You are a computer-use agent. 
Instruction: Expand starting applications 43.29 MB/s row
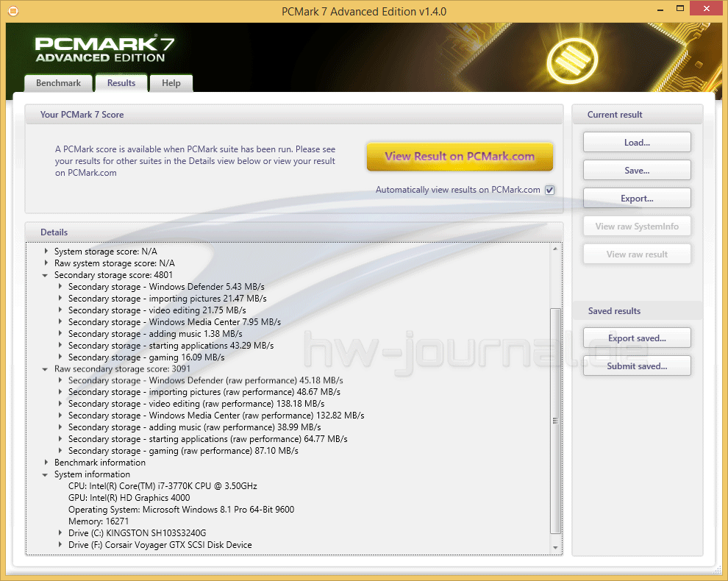pos(60,345)
